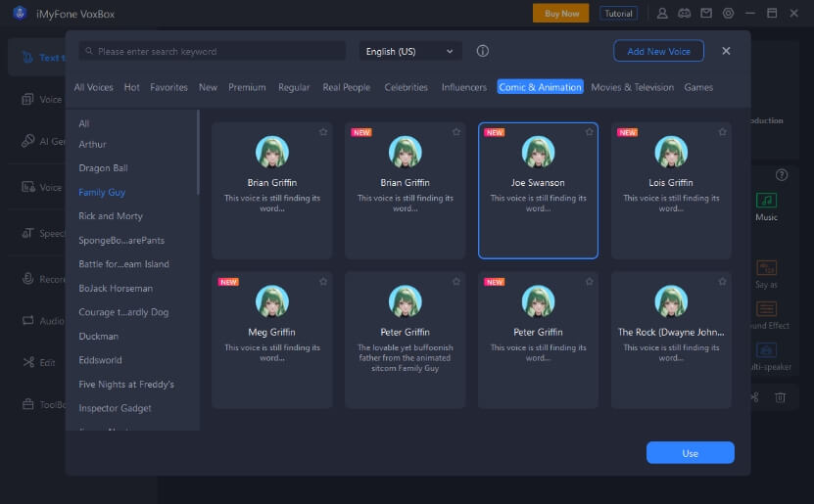Switch to Celebrities tab
The height and width of the screenshot is (504, 814).
pyautogui.click(x=406, y=87)
